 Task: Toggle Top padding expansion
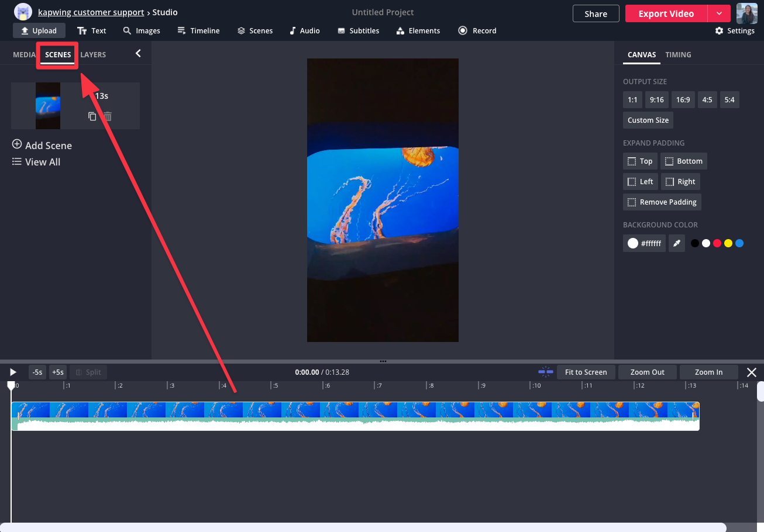pos(640,161)
